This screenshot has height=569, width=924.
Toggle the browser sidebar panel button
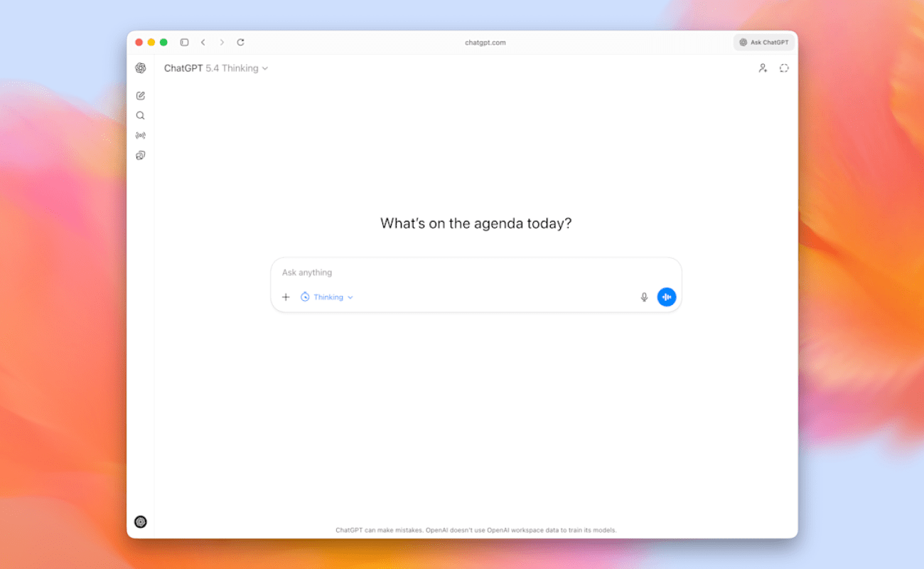coord(184,43)
